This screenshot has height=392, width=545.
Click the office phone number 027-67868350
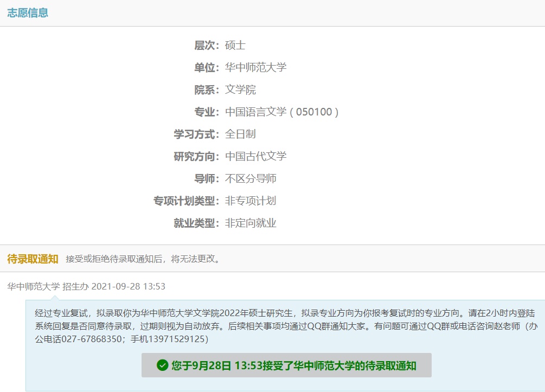[92, 339]
